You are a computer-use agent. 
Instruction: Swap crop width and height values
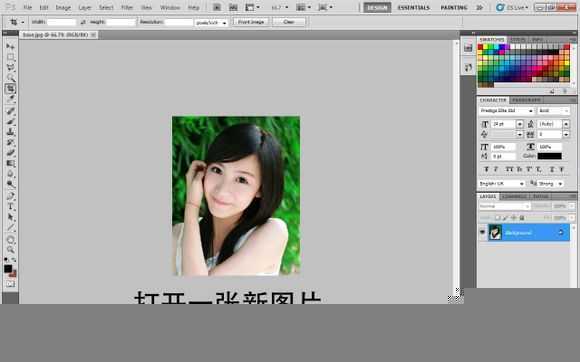click(x=83, y=22)
